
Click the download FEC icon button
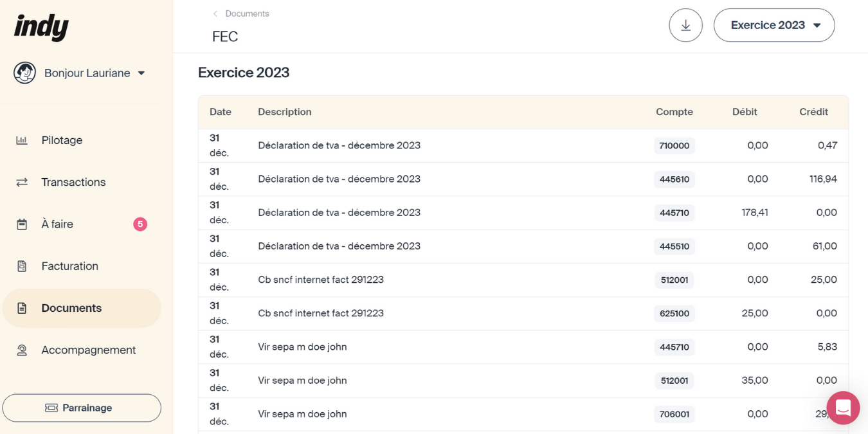click(685, 26)
